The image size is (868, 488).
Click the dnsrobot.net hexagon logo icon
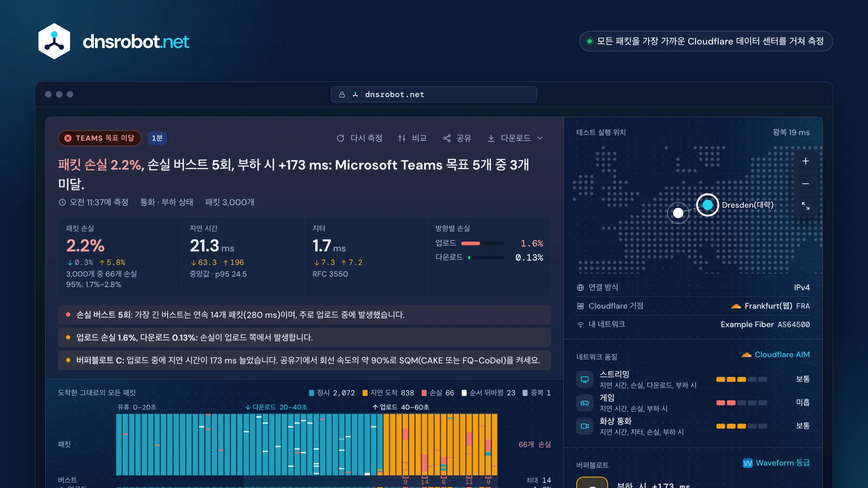[x=54, y=41]
